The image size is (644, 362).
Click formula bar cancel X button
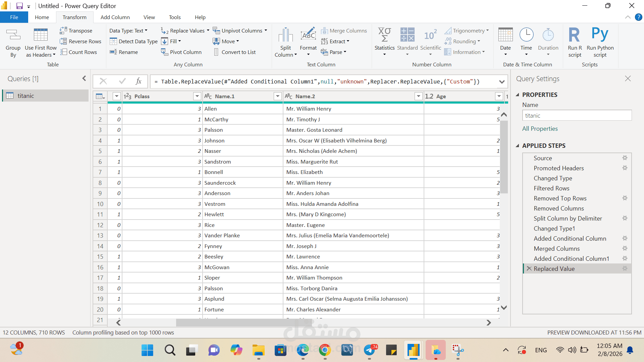click(103, 81)
